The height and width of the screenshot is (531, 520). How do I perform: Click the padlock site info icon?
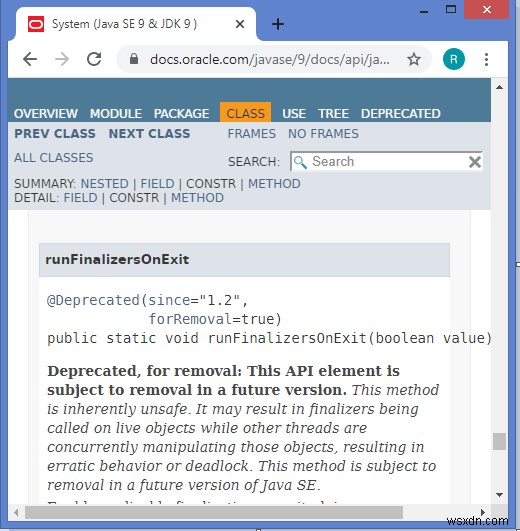(x=134, y=59)
